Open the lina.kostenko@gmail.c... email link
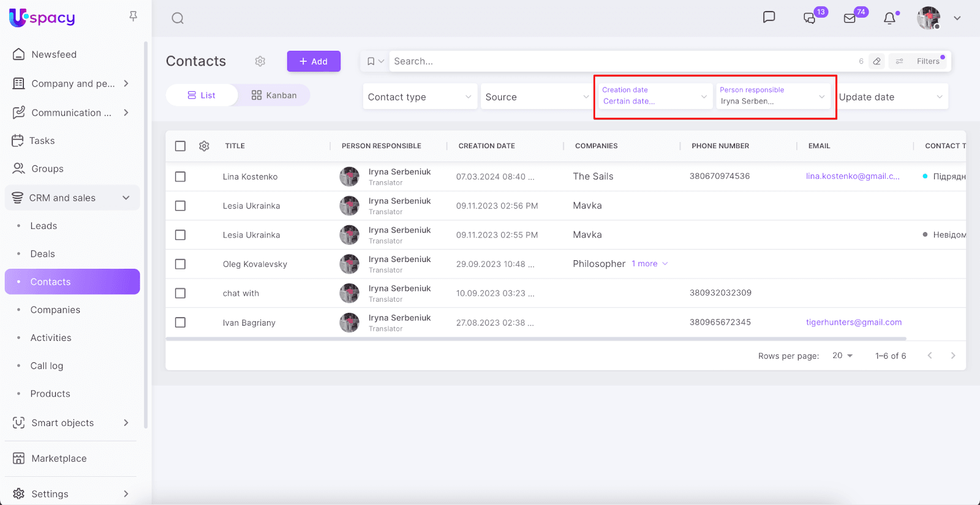980x505 pixels. pos(853,176)
